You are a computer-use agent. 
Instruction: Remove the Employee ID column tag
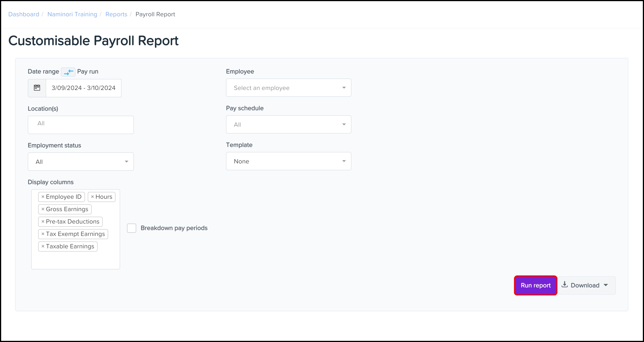(x=43, y=197)
